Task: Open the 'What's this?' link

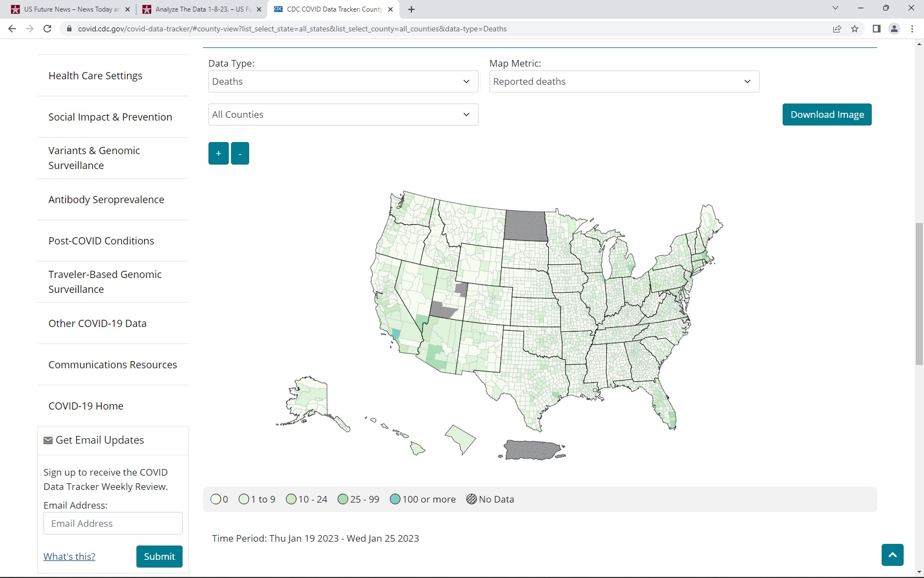Action: (x=69, y=557)
